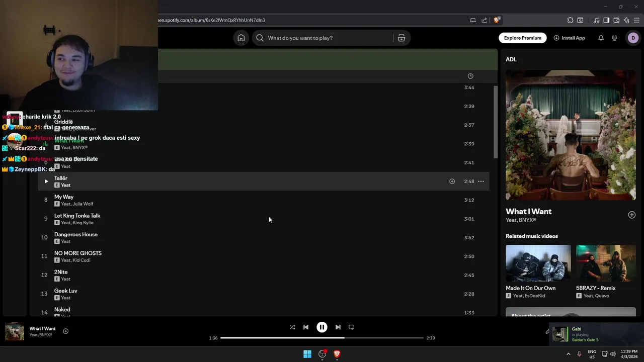
Task: Open artist Julia Wolf link
Action: point(83,204)
